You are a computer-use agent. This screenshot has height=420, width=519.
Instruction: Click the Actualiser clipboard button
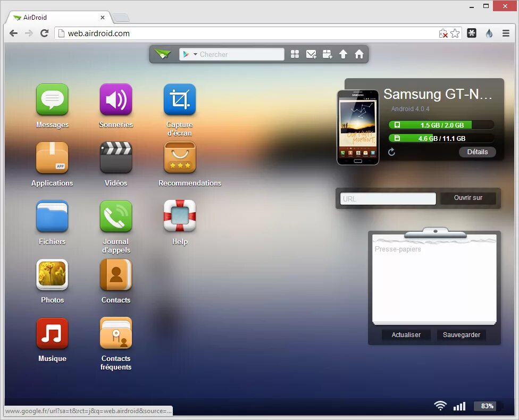tap(406, 334)
